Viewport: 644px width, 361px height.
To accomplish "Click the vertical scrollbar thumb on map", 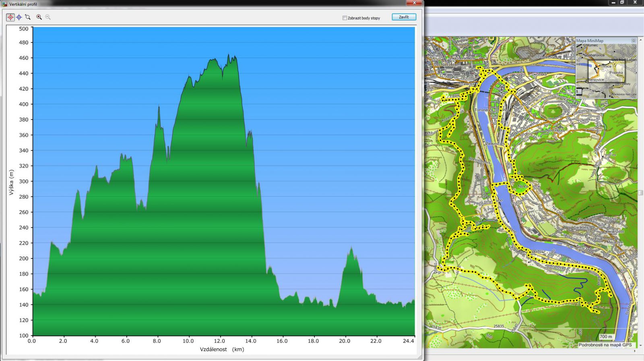I will (640, 193).
